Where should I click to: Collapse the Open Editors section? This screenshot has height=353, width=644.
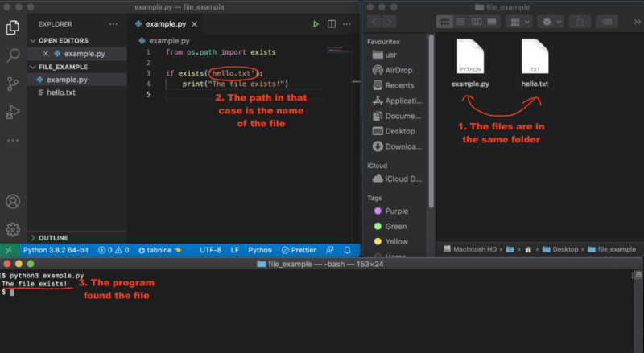pyautogui.click(x=77, y=41)
